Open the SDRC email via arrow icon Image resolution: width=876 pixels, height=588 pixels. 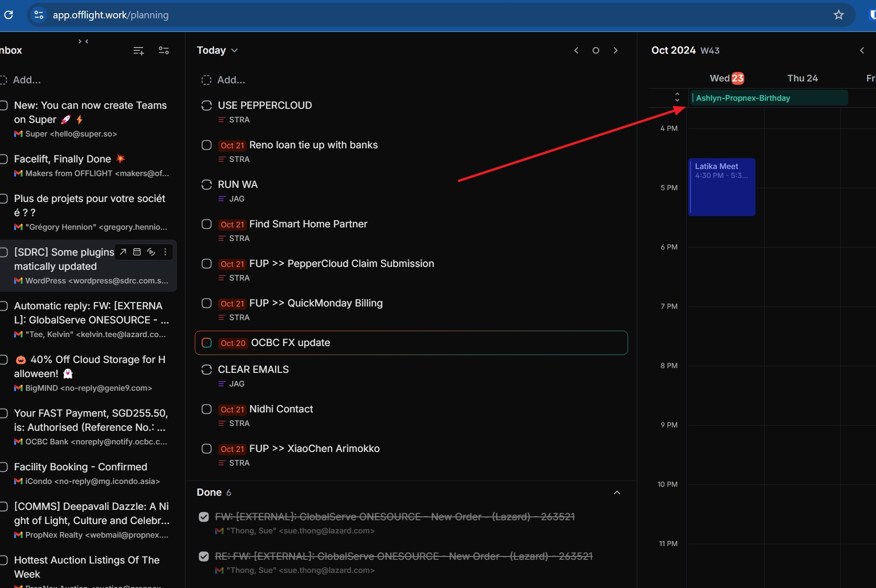coord(123,252)
